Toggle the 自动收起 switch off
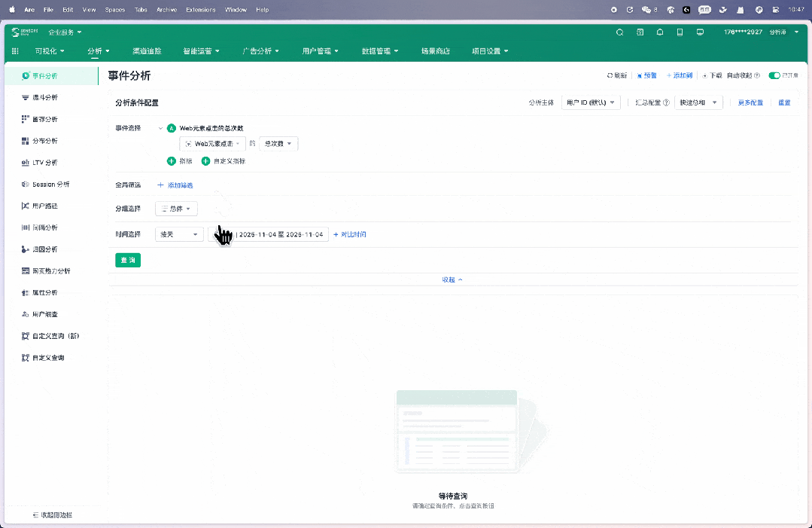Viewport: 812px width, 528px height. (x=774, y=76)
